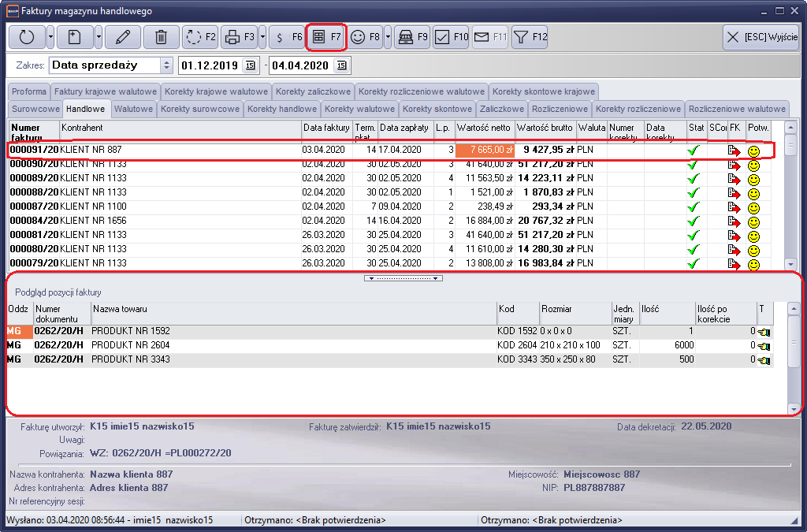Image resolution: width=807 pixels, height=532 pixels.
Task: Click the invoice list vertical scrollbar down arrow
Action: click(790, 265)
